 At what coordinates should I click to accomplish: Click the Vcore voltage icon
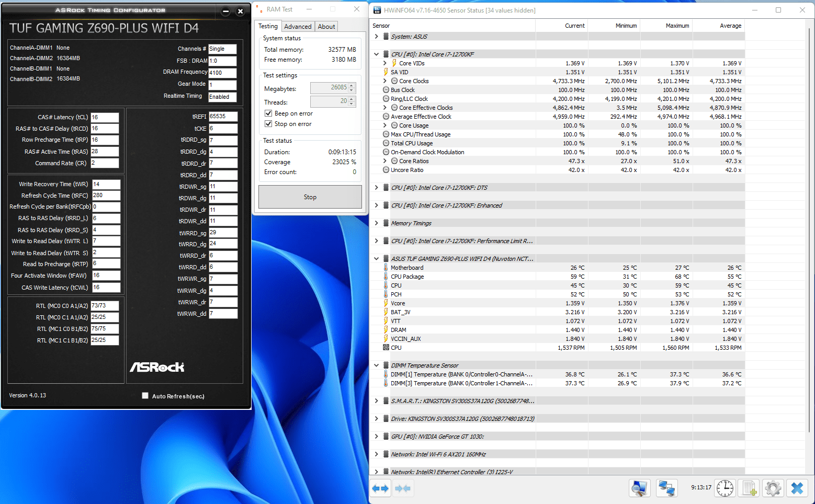click(x=386, y=303)
